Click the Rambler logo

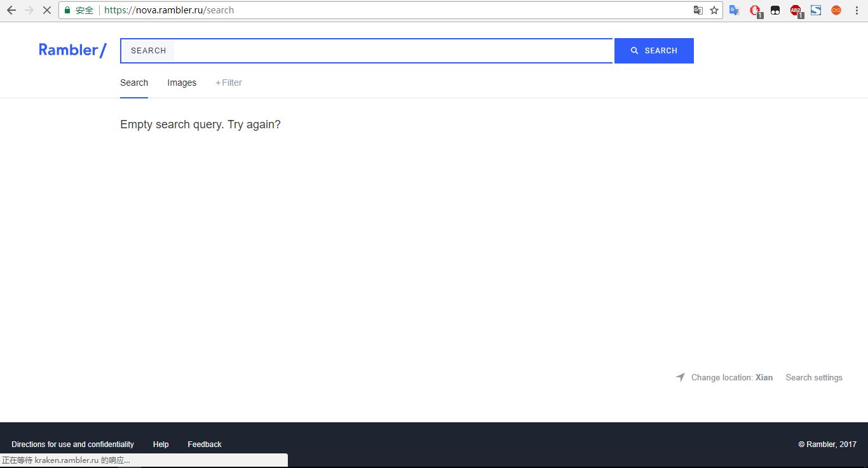pyautogui.click(x=72, y=50)
